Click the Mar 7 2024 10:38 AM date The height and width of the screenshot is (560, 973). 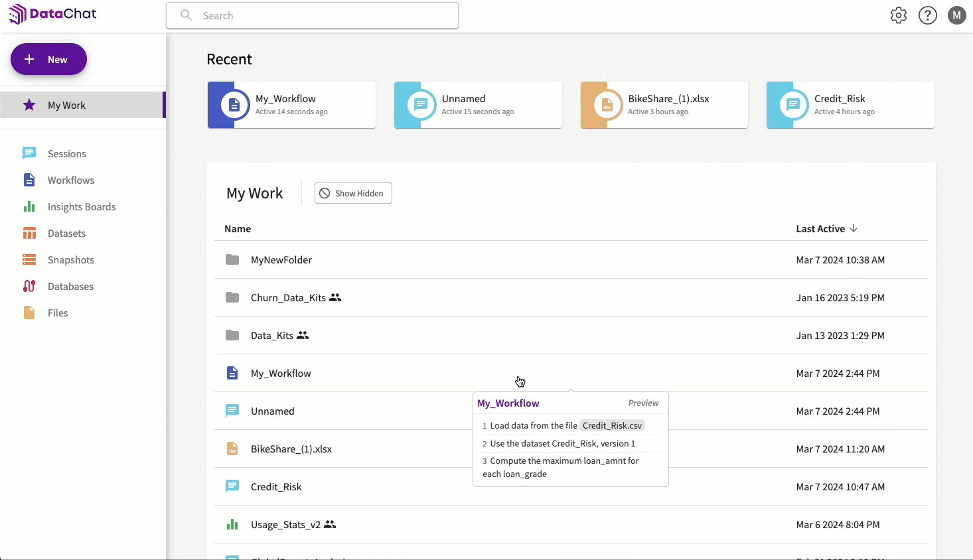click(840, 259)
